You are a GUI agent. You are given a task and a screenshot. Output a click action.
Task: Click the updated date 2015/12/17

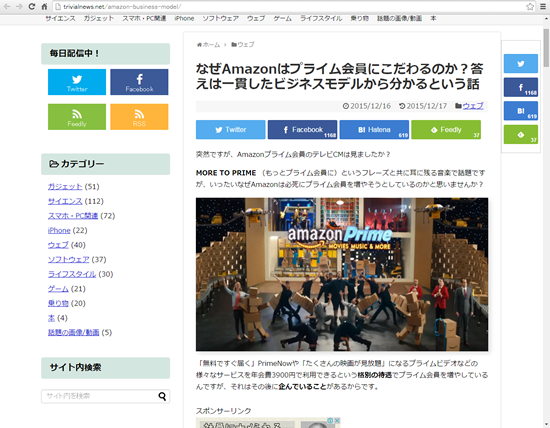(427, 106)
